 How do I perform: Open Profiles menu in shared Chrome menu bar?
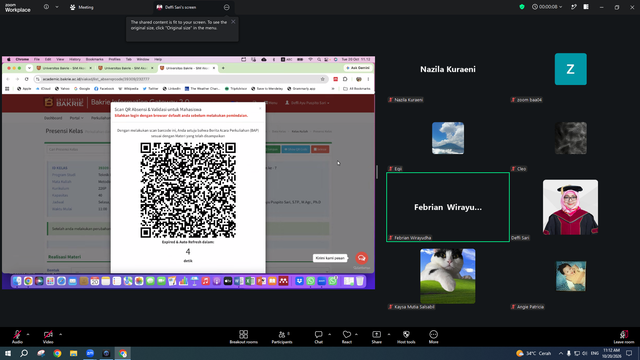(x=114, y=59)
